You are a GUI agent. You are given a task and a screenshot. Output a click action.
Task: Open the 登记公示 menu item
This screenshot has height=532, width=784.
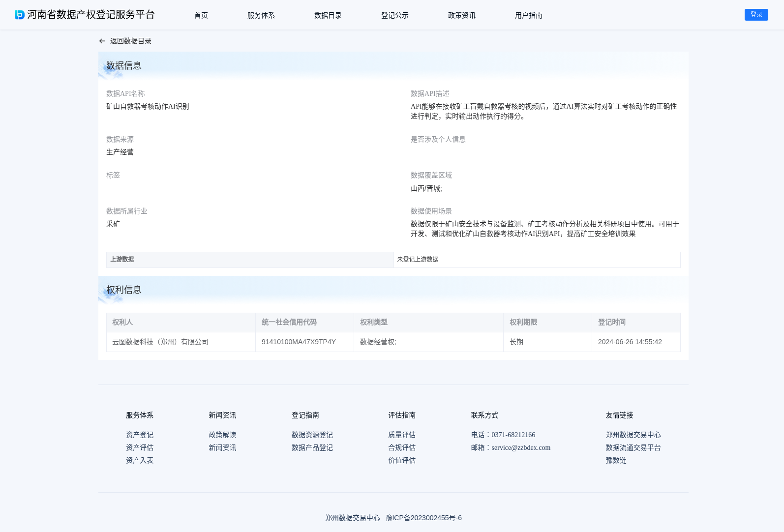[395, 15]
